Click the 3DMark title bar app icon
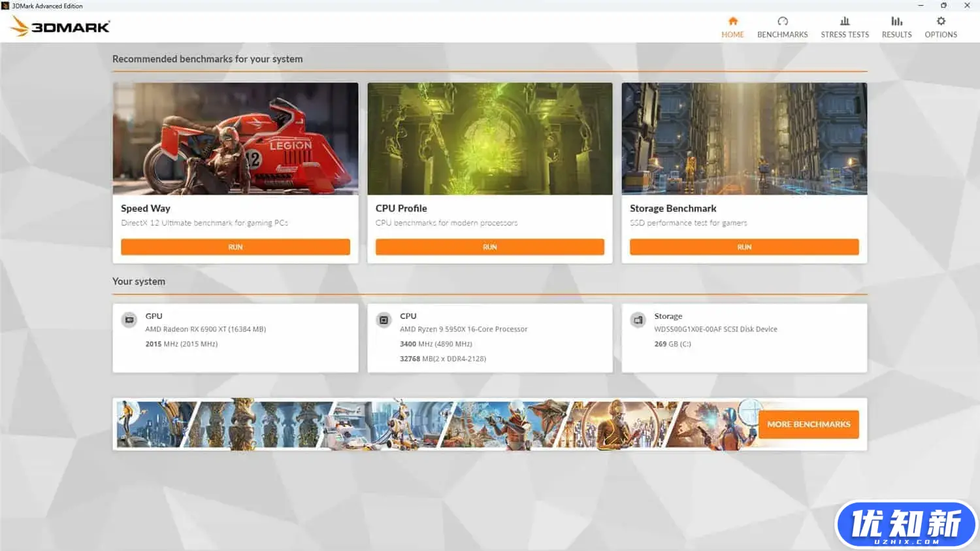Image resolution: width=980 pixels, height=551 pixels. (7, 5)
